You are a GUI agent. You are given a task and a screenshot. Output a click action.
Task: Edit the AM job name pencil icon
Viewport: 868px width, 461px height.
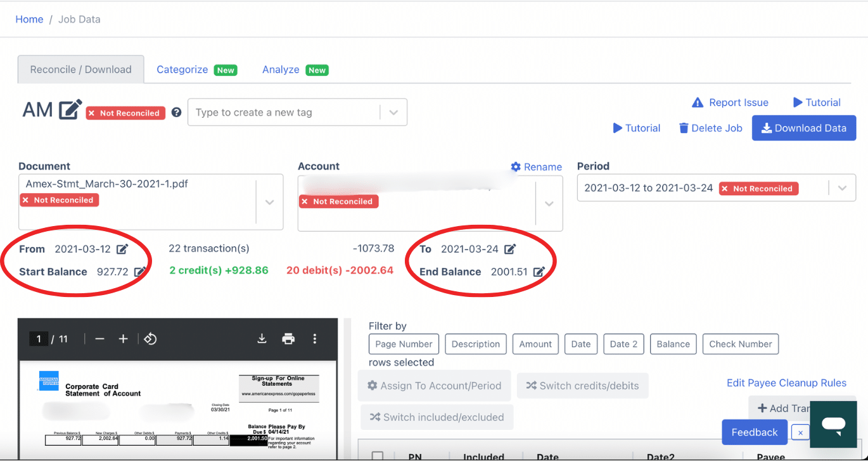click(x=70, y=110)
